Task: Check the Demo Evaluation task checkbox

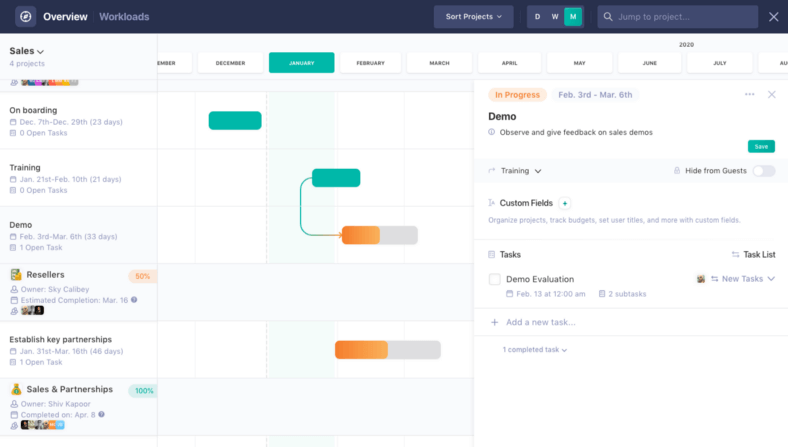Action: point(495,279)
